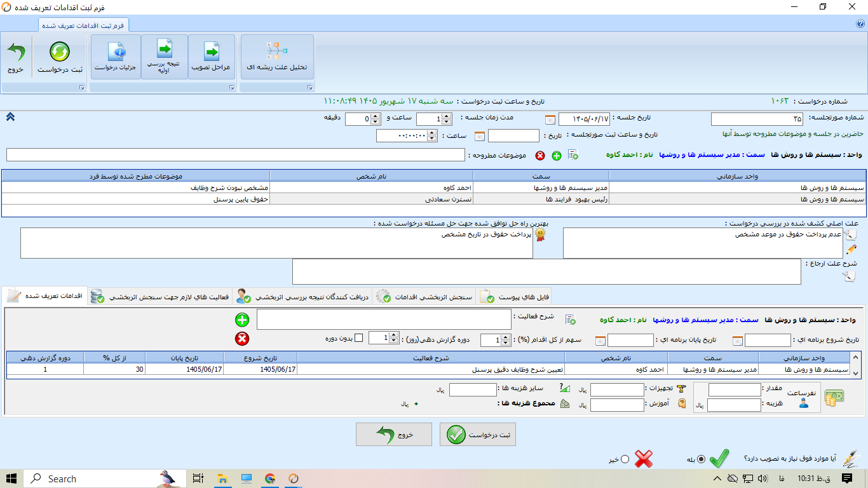Click the list icon beside شرح فعالیت field

point(570,320)
